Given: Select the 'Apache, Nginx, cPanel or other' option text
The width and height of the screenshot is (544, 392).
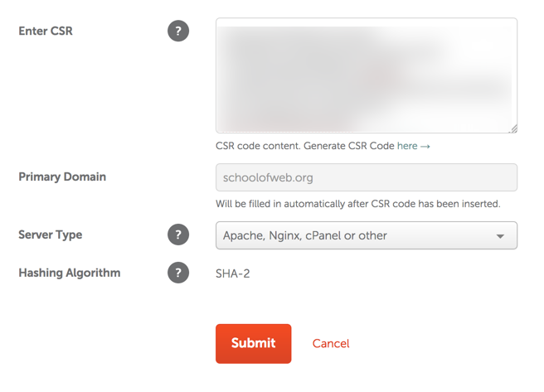Looking at the screenshot, I should coord(304,235).
